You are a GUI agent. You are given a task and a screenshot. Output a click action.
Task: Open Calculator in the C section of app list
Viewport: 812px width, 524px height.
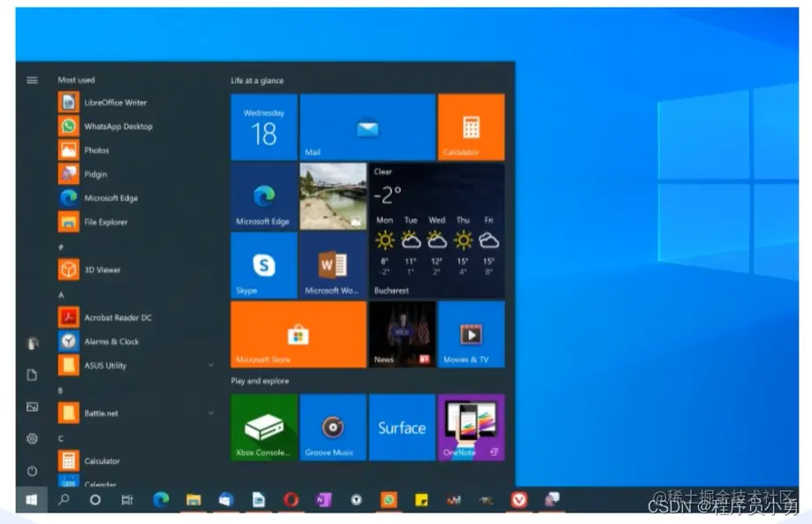click(136, 461)
